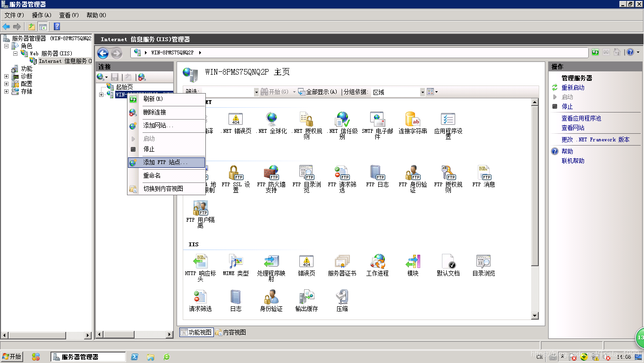
Task: Open .NET 授权规则 icon
Action: pos(307,119)
